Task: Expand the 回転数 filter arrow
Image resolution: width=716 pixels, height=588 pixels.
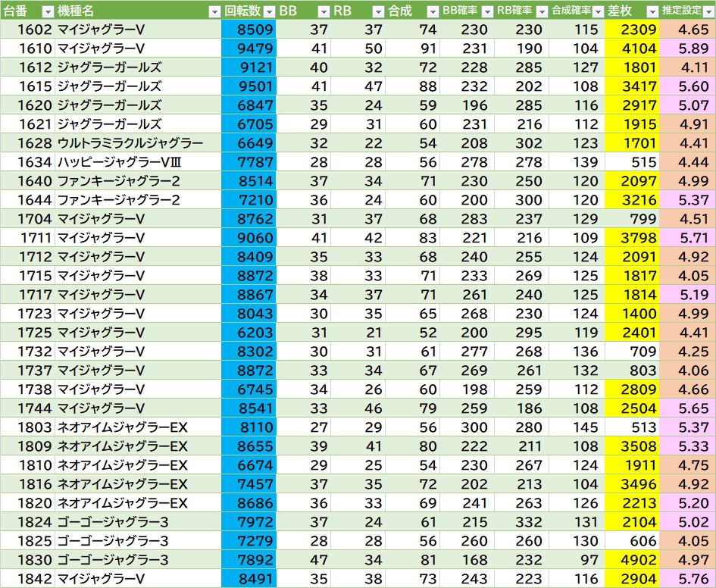Action: coord(269,11)
